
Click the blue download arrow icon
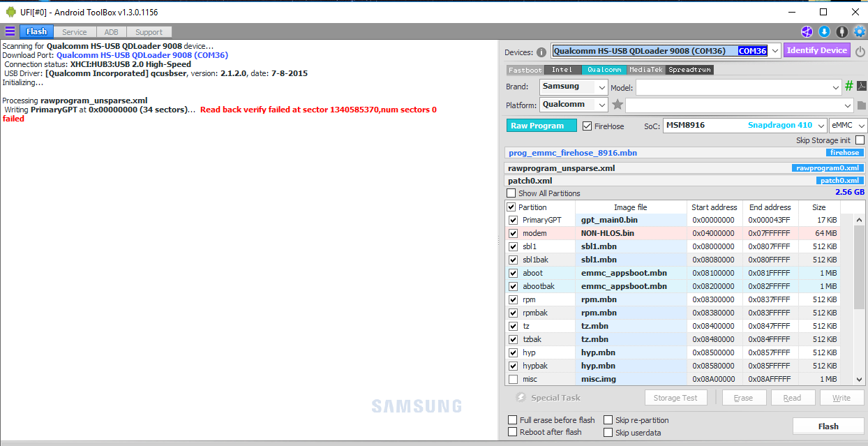click(824, 31)
